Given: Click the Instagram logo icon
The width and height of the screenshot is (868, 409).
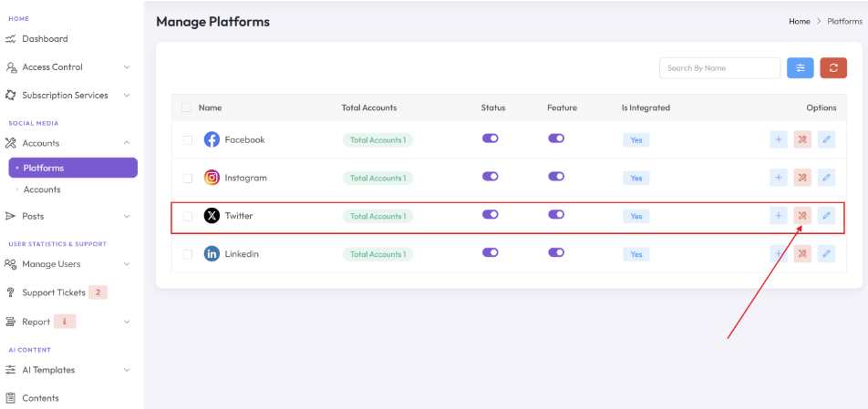Looking at the screenshot, I should pyautogui.click(x=212, y=178).
